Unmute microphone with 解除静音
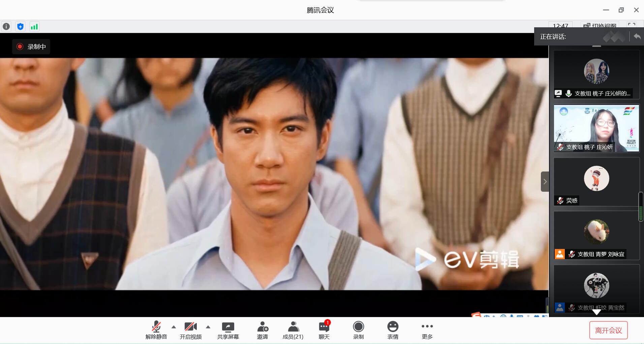 point(156,330)
